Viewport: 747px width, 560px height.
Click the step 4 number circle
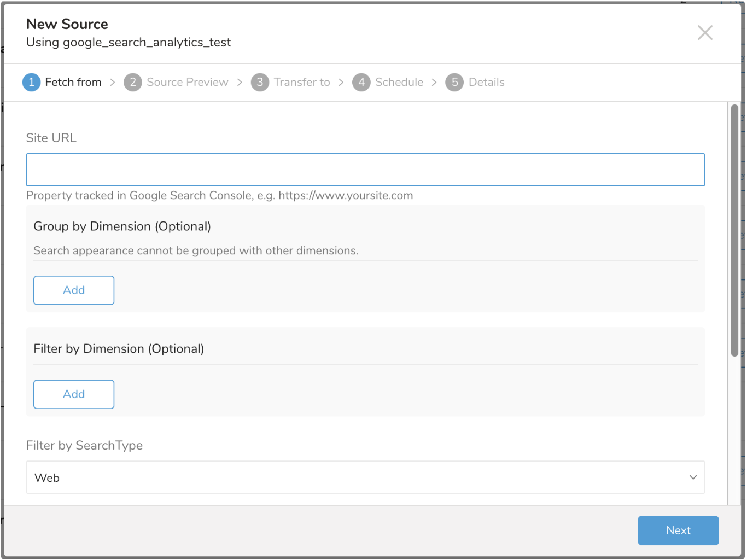click(x=361, y=82)
